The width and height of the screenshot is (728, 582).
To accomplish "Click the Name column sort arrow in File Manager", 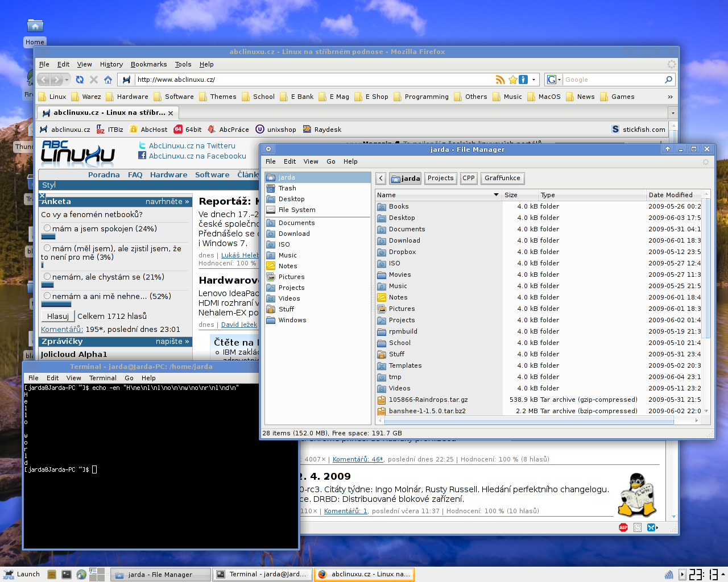I will click(496, 195).
